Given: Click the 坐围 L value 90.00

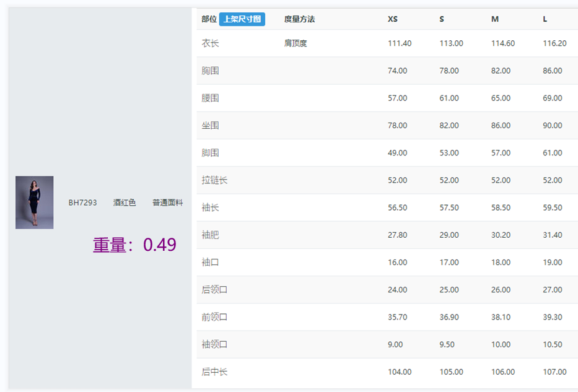Looking at the screenshot, I should [x=553, y=125].
